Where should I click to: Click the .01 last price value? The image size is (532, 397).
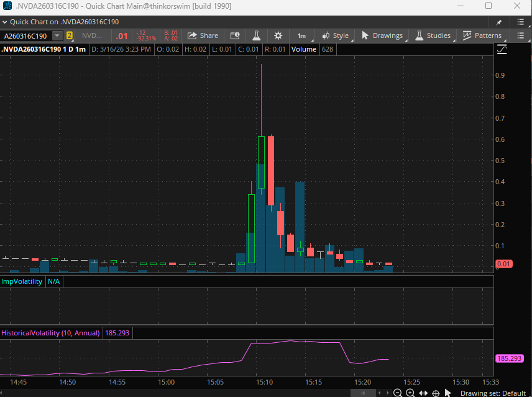tap(121, 36)
